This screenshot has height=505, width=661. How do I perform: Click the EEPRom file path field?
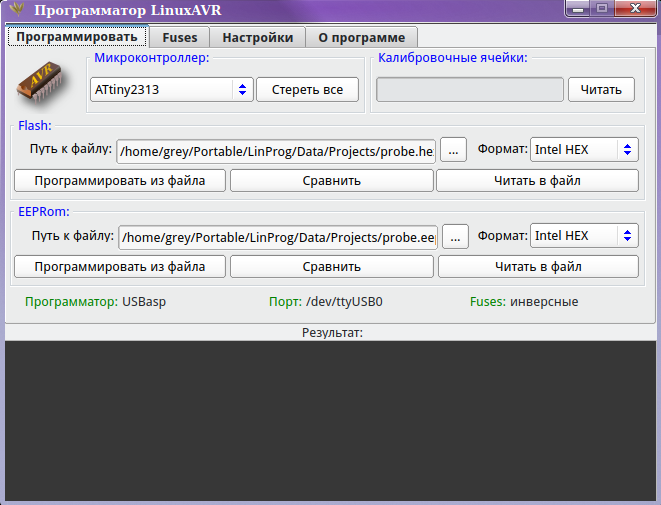pos(278,237)
